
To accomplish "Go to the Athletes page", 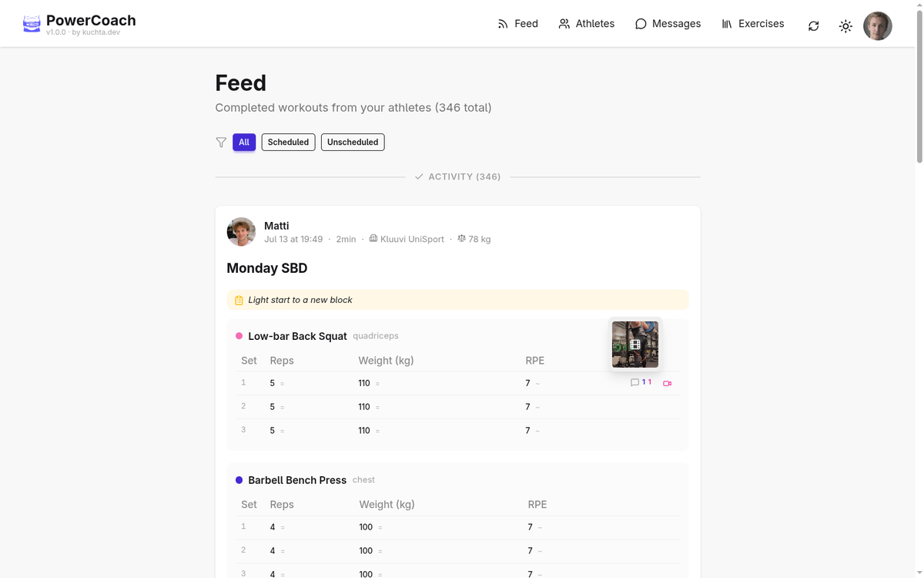I will pyautogui.click(x=587, y=24).
